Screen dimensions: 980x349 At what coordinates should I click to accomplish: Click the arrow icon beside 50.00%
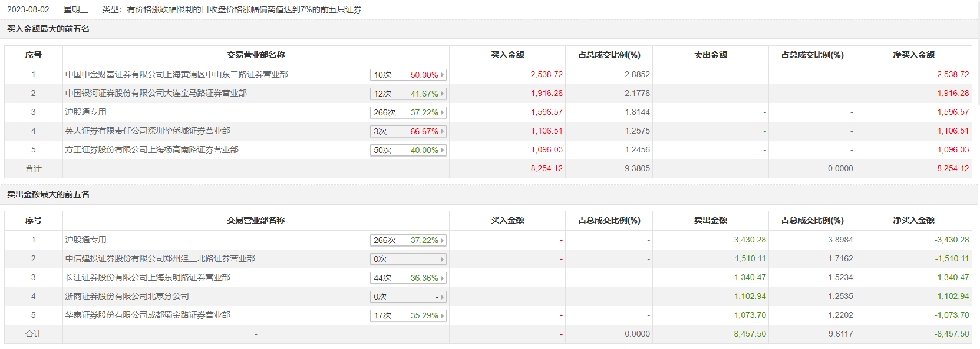pyautogui.click(x=443, y=75)
